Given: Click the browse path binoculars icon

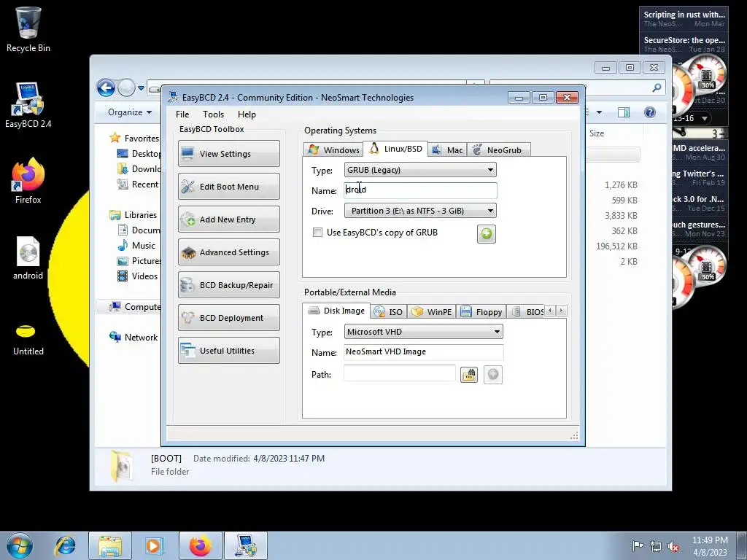Looking at the screenshot, I should tap(469, 375).
